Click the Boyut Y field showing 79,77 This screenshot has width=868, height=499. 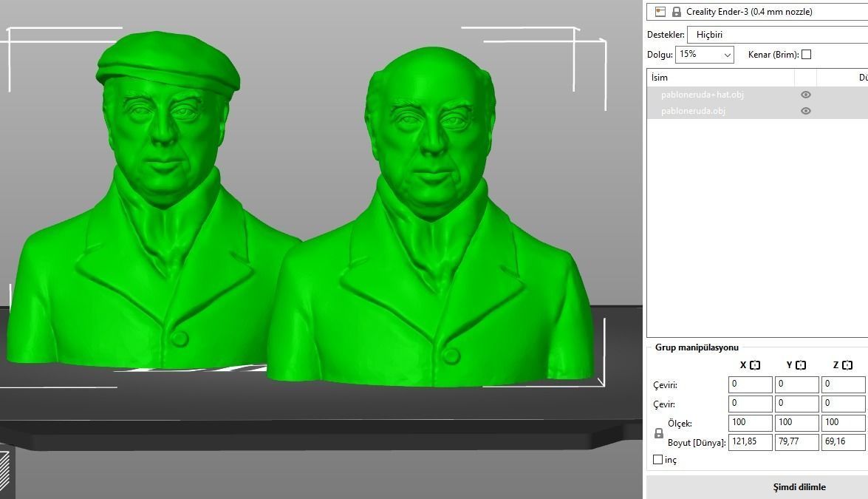796,442
